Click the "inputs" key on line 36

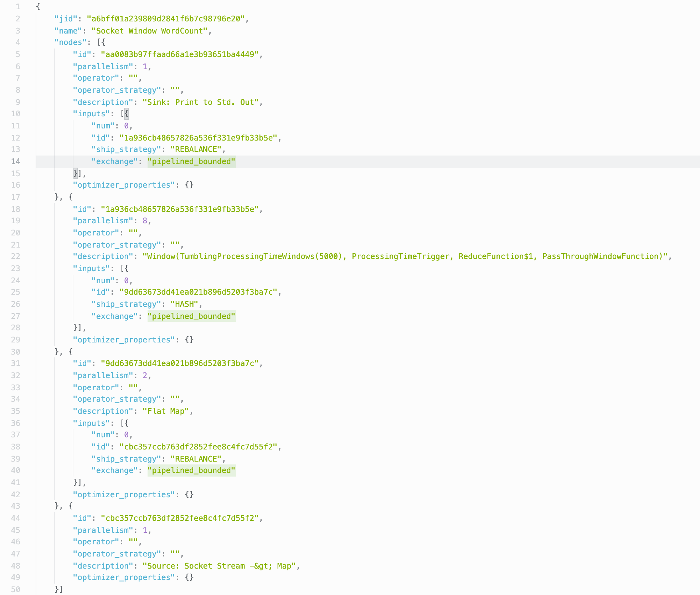click(91, 423)
